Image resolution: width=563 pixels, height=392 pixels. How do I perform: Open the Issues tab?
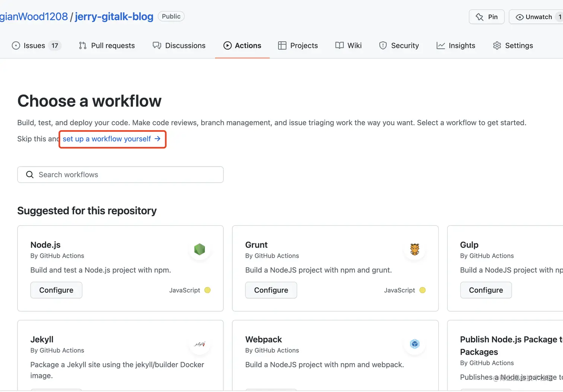click(36, 45)
